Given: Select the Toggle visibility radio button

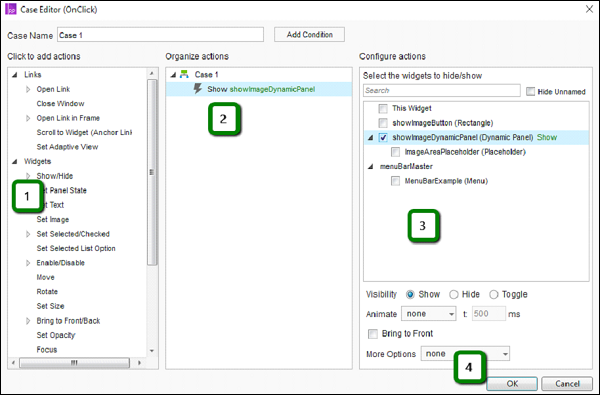Looking at the screenshot, I should tap(494, 294).
